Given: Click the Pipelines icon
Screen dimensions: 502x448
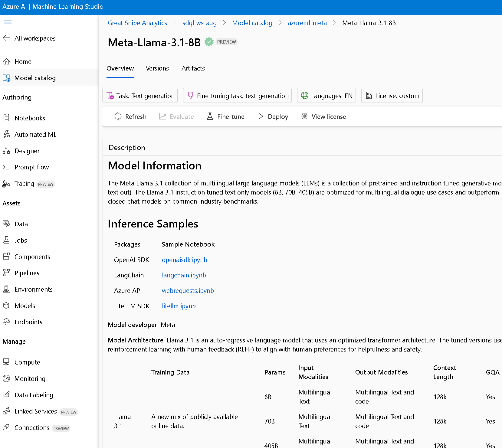Looking at the screenshot, I should point(6,273).
